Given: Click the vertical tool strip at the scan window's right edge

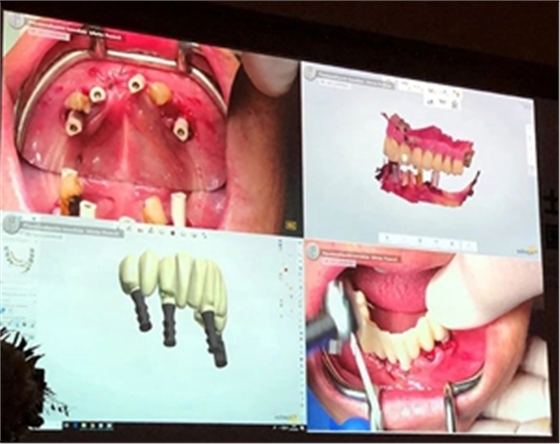Looking at the screenshot, I should (530, 149).
